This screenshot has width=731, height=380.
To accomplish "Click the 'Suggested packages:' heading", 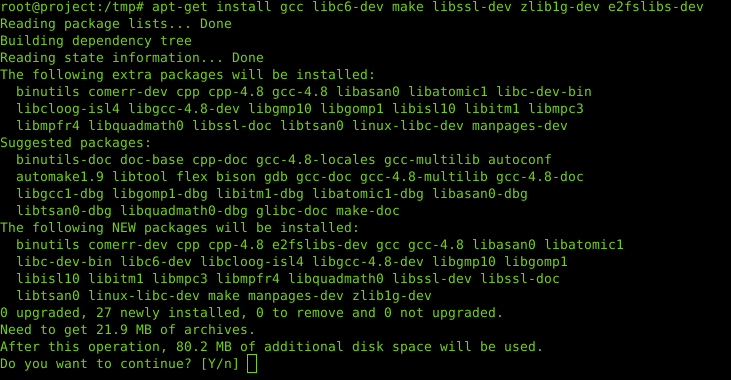I will point(76,143).
